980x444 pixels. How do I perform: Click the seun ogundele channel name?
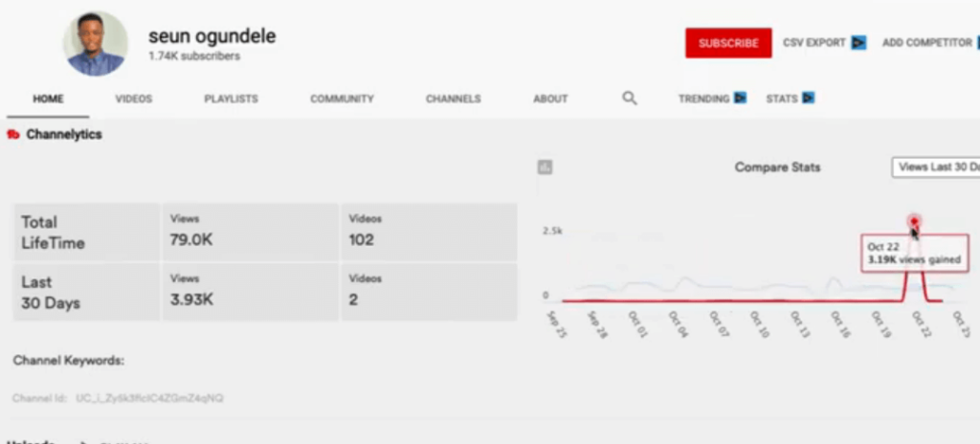point(212,36)
